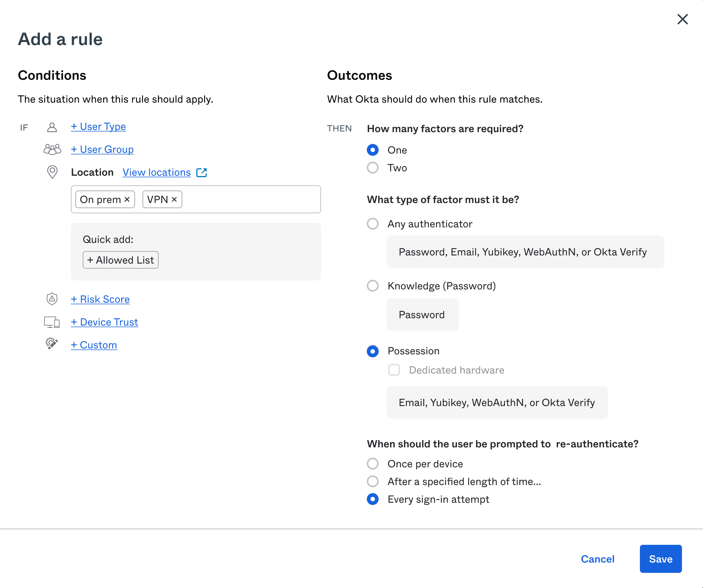Click the external link icon beside View locations

pyautogui.click(x=202, y=172)
